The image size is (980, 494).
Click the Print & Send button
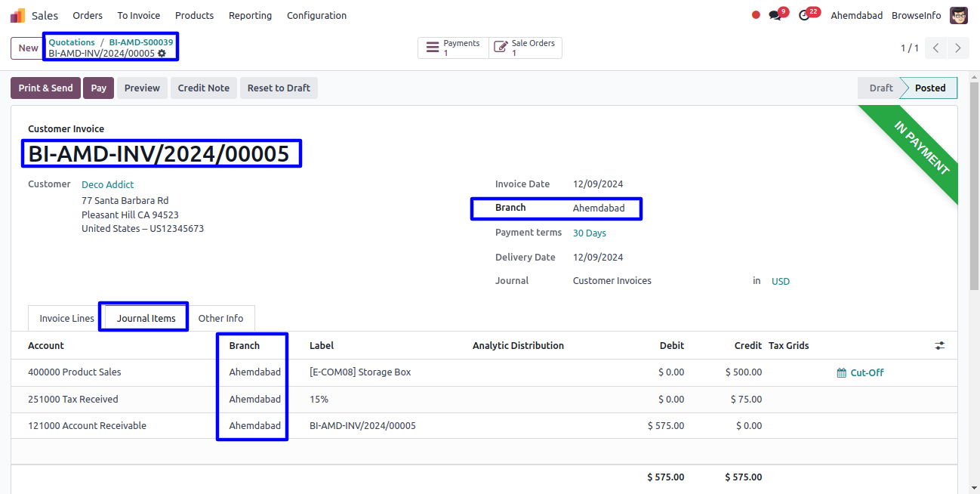point(45,88)
